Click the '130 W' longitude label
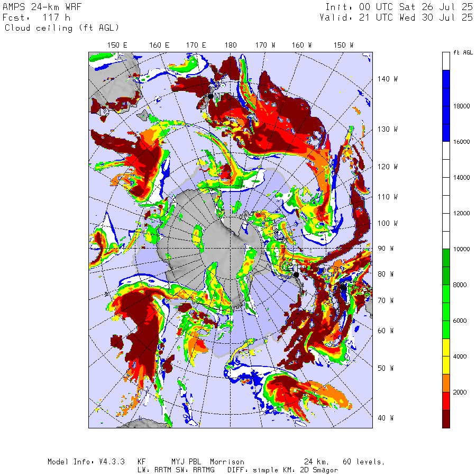Image resolution: width=476 pixels, height=476 pixels. point(388,130)
